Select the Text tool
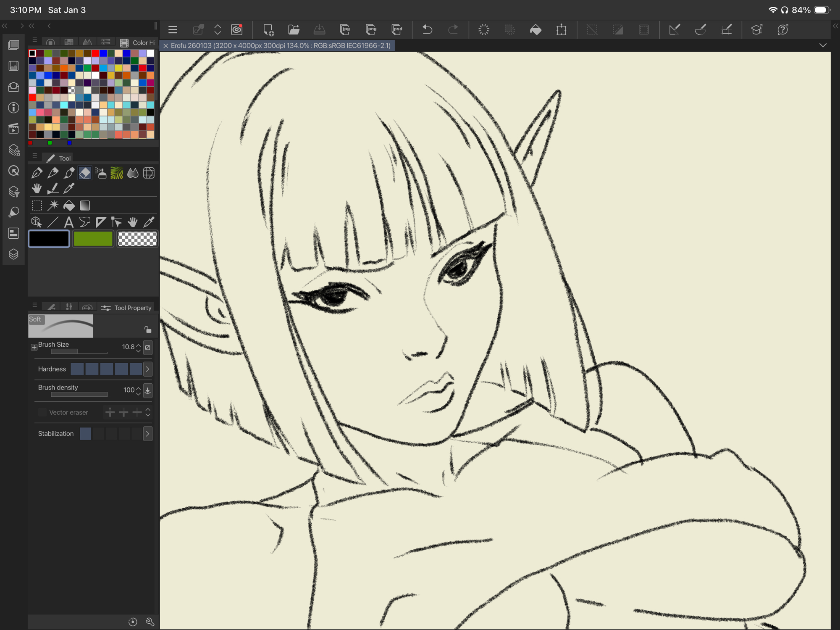The width and height of the screenshot is (840, 630). tap(68, 222)
